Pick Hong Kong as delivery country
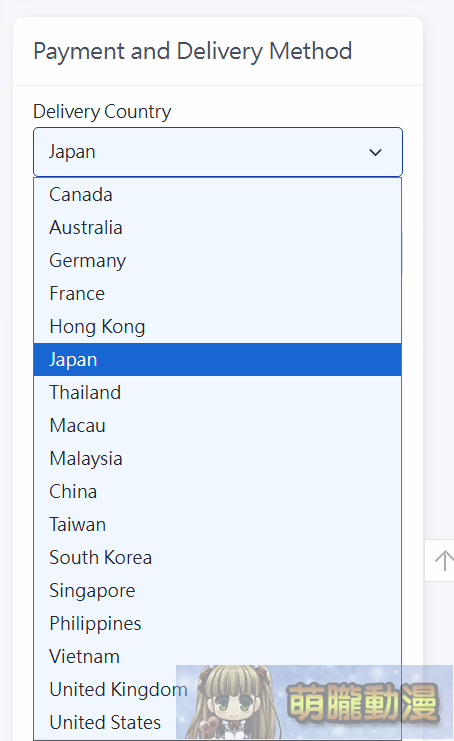 [x=217, y=327]
